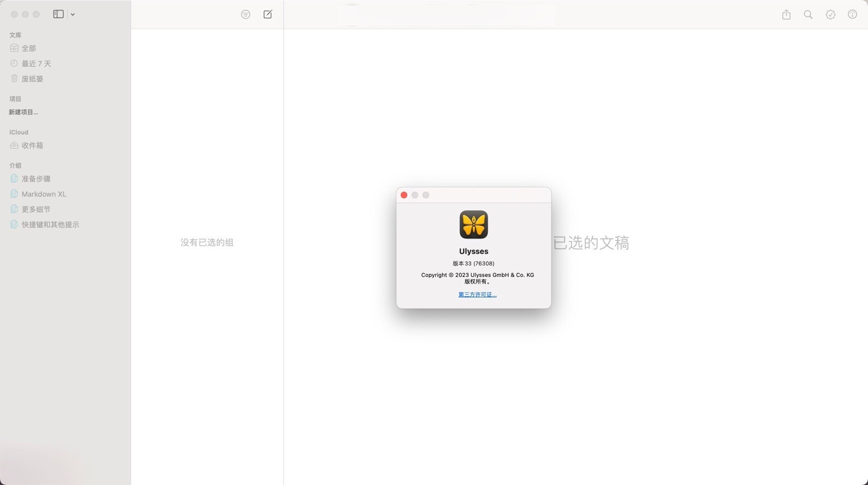Click the document icon beside 准备步骤

(14, 179)
